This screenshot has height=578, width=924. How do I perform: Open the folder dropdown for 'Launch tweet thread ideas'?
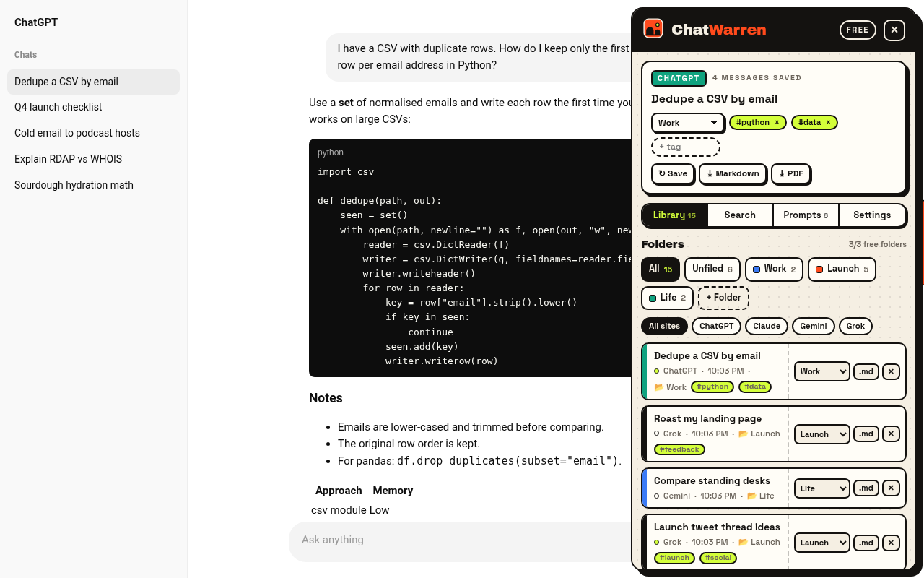click(x=821, y=543)
